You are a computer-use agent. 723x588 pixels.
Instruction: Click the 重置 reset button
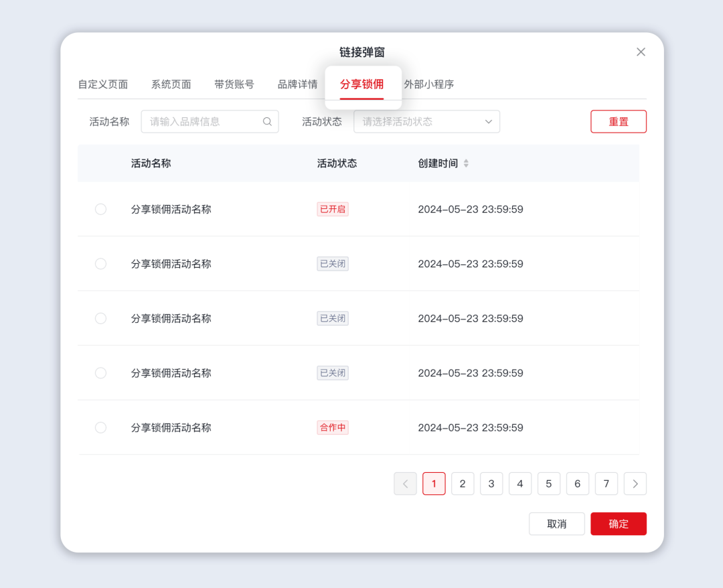coord(618,121)
